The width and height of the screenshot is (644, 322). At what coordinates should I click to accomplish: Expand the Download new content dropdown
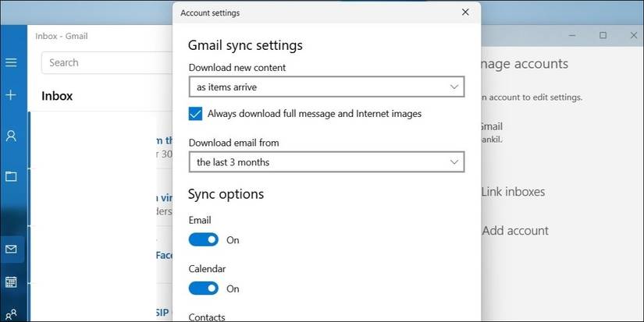click(x=326, y=87)
